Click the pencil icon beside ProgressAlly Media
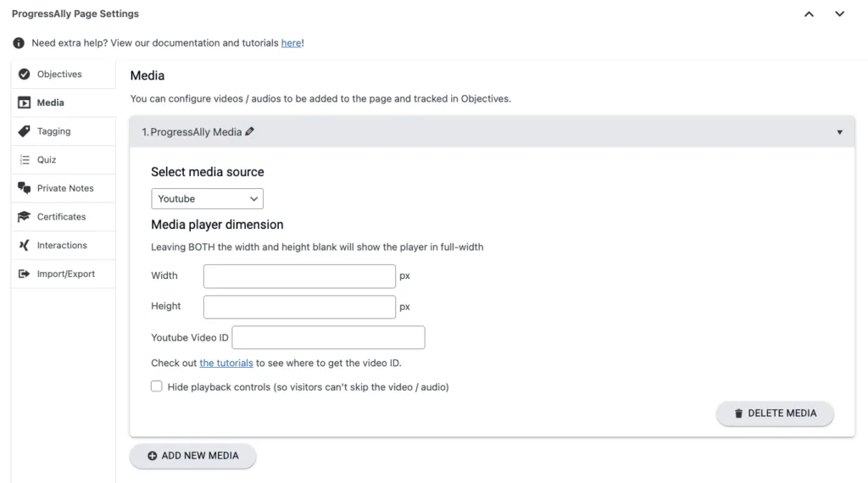The height and width of the screenshot is (483, 868). 249,132
